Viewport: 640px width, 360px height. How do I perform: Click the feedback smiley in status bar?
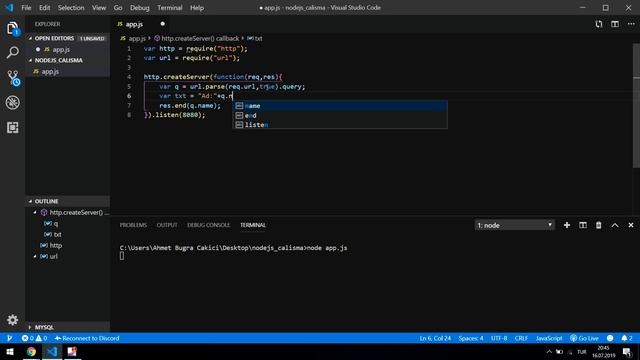[x=610, y=338]
